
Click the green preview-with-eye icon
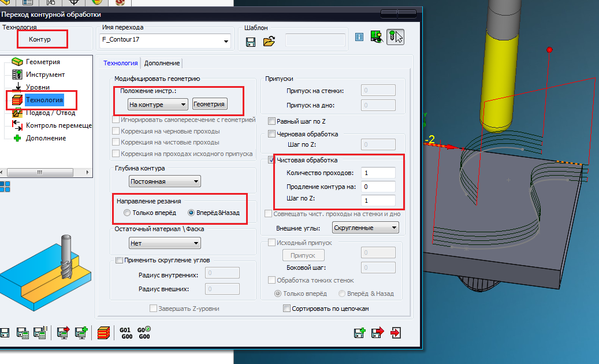(x=377, y=37)
